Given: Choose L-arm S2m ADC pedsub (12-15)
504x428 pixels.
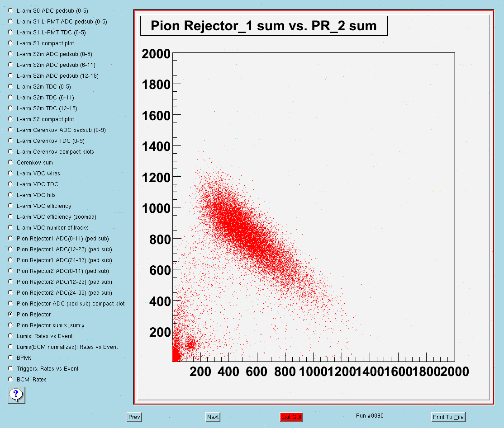Looking at the screenshot, I should pos(10,76).
